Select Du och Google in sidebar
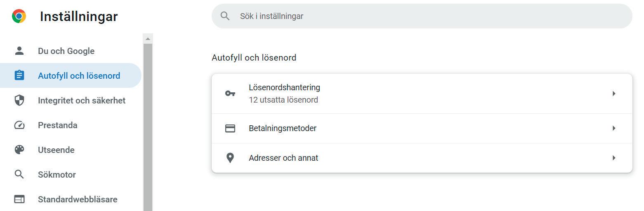 pyautogui.click(x=66, y=51)
